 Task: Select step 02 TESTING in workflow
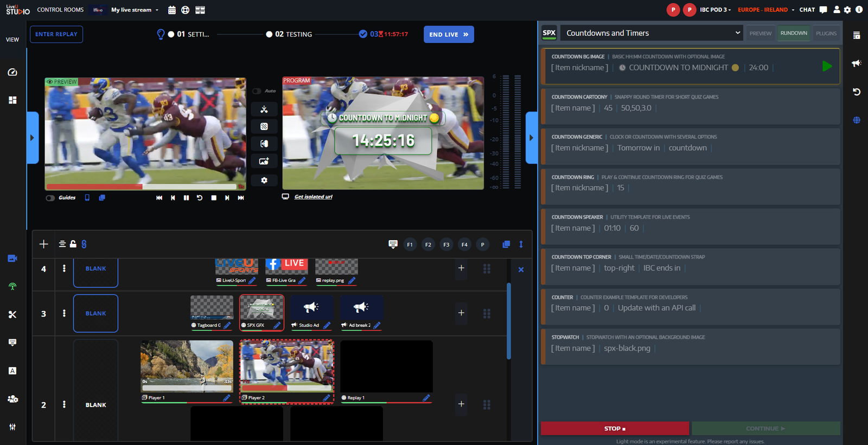289,34
